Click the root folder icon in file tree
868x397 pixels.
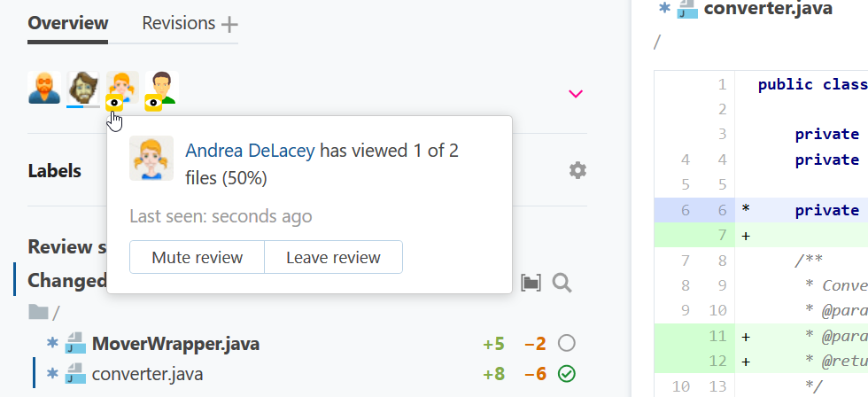click(38, 312)
